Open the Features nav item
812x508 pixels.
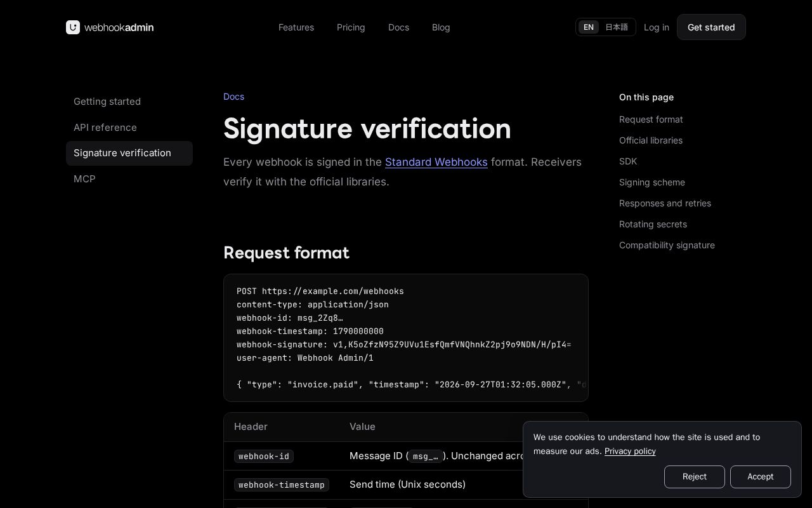(x=296, y=27)
